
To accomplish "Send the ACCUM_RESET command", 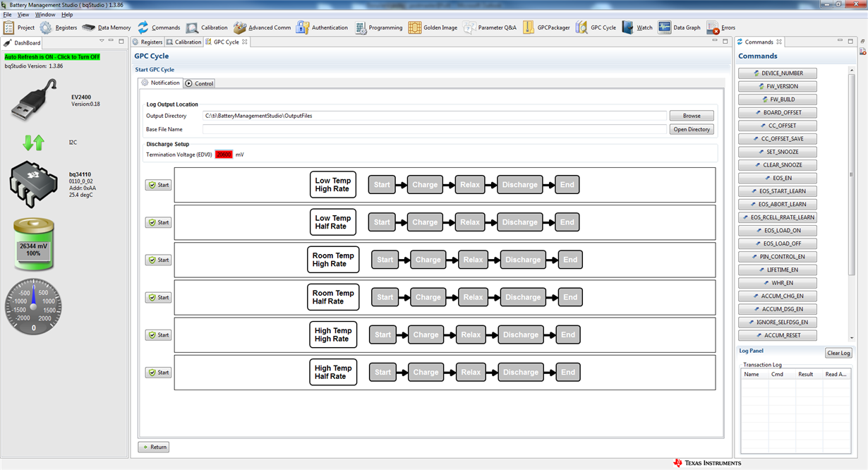I will tap(778, 335).
